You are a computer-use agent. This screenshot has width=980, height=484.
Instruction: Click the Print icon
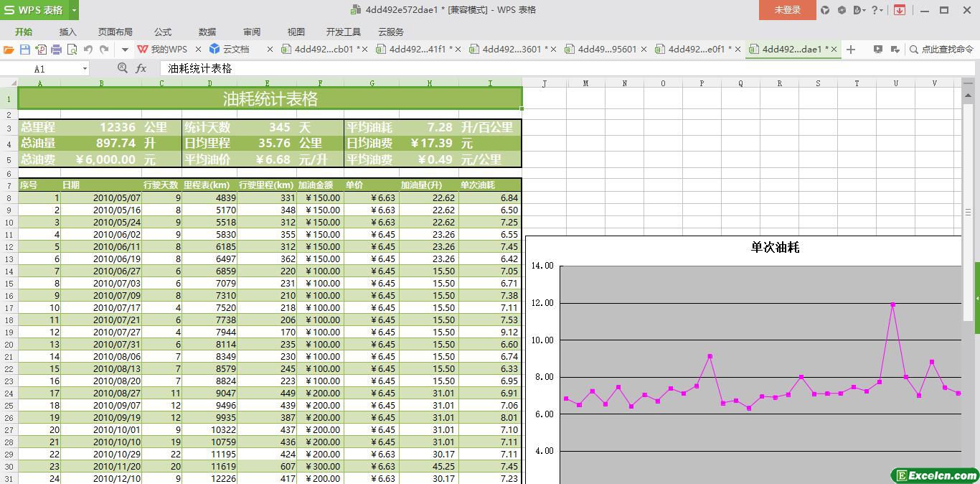pyautogui.click(x=56, y=50)
